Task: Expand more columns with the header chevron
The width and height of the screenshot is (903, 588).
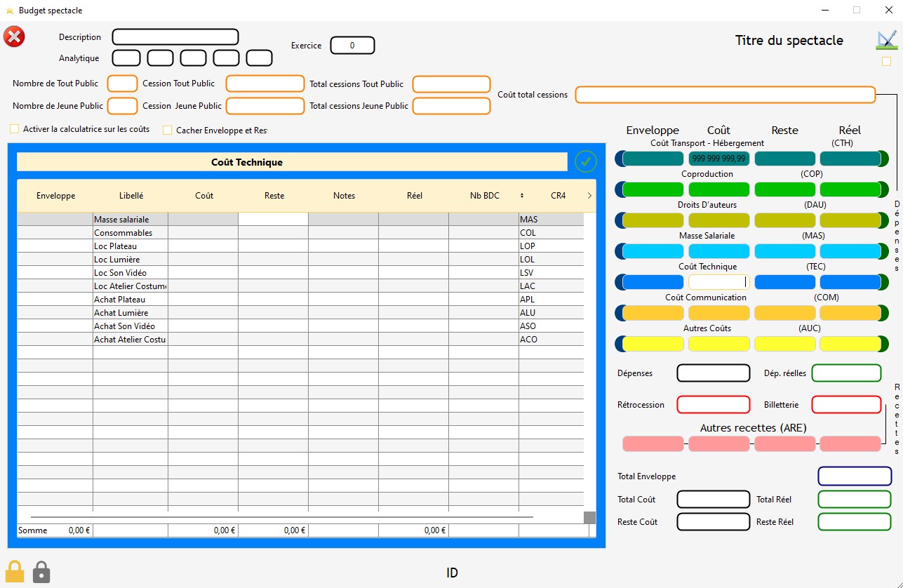Action: pos(589,196)
